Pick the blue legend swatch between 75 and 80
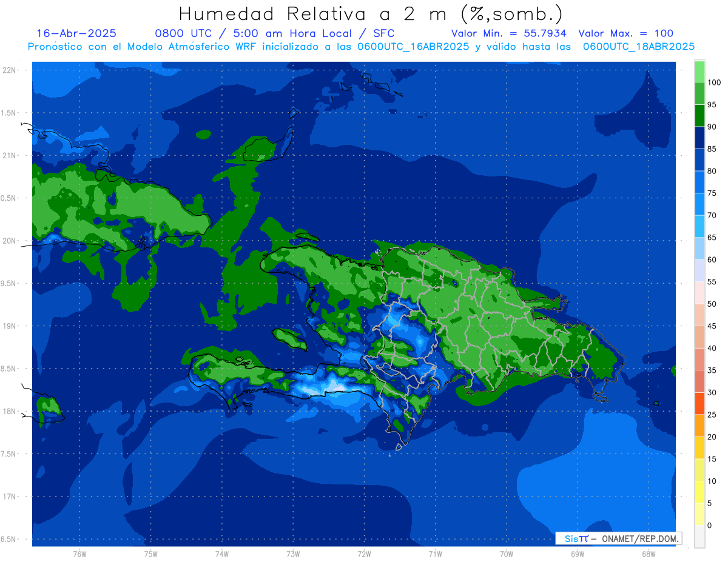Image resolution: width=728 pixels, height=562 pixels. click(699, 182)
